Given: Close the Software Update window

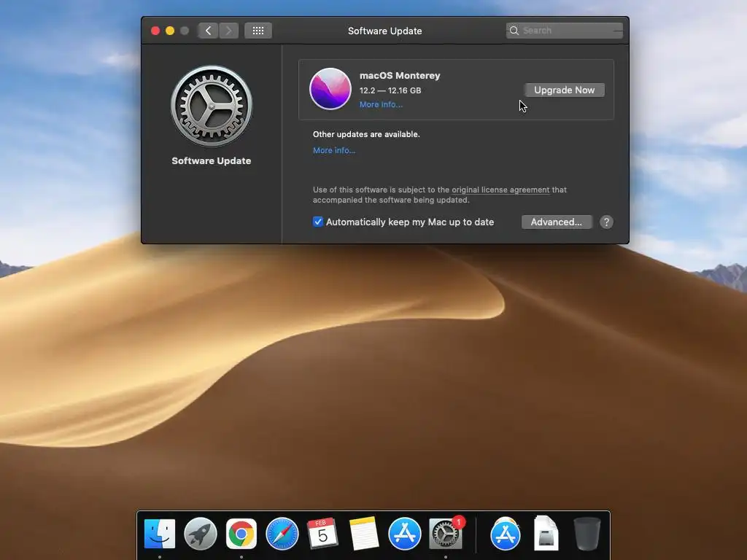Looking at the screenshot, I should (x=155, y=31).
